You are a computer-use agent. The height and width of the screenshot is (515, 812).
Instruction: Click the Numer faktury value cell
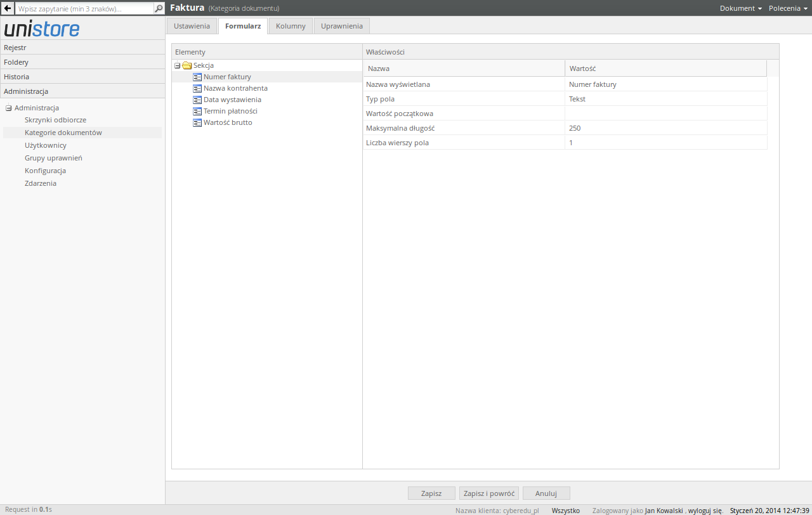[666, 84]
